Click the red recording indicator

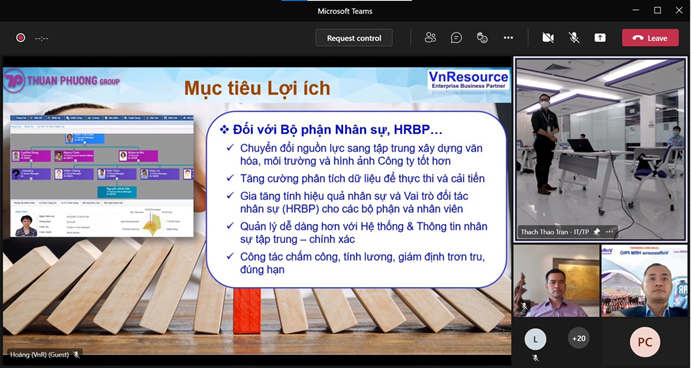[20, 38]
